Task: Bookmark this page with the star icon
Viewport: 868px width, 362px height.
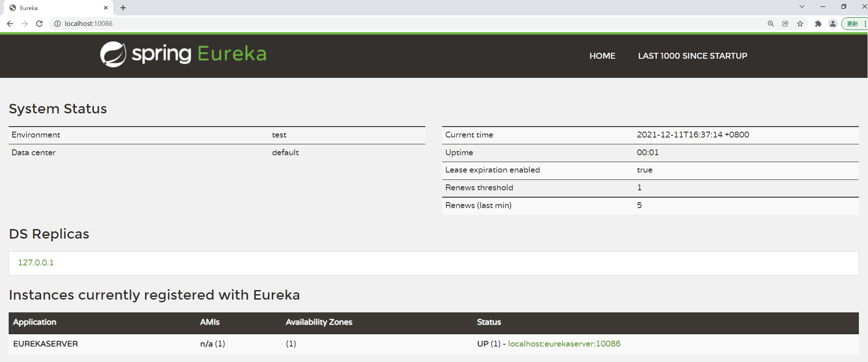Action: click(800, 24)
